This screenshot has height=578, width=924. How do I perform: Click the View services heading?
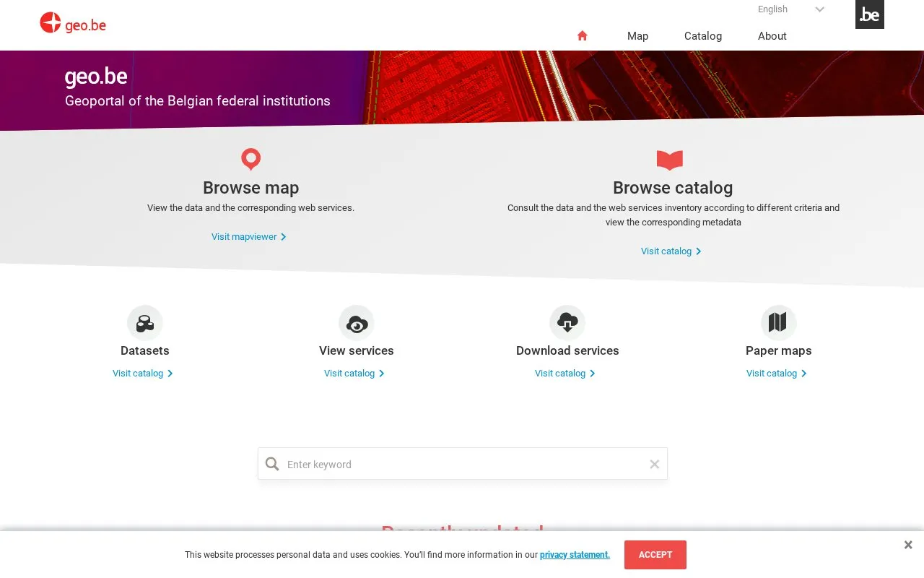coord(357,350)
